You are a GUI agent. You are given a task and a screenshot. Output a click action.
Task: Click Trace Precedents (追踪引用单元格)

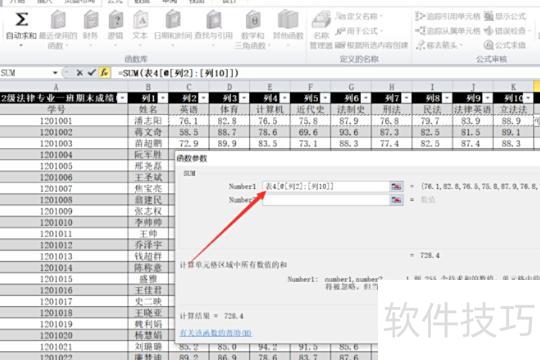(x=447, y=16)
